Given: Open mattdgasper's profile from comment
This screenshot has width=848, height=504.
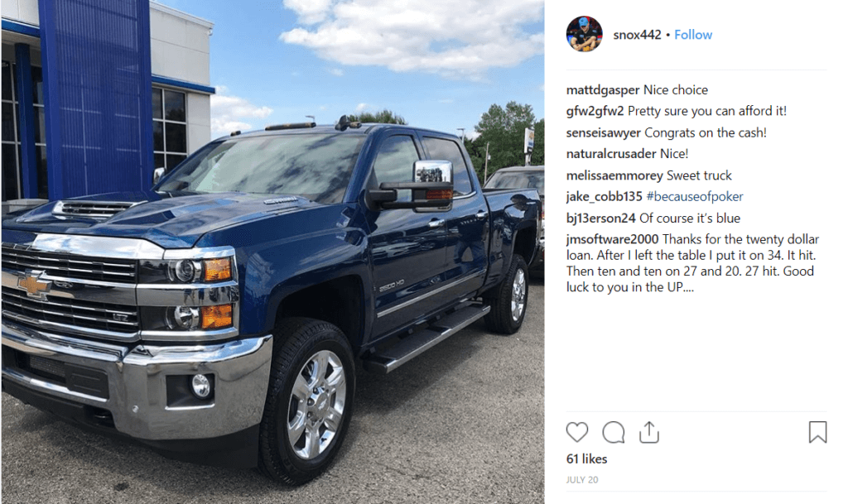Looking at the screenshot, I should pyautogui.click(x=603, y=89).
